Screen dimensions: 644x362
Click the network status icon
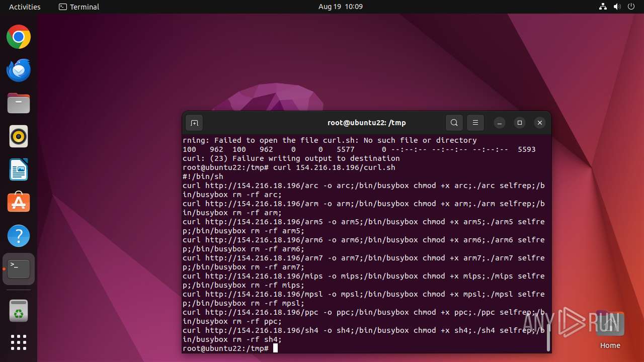(x=603, y=7)
